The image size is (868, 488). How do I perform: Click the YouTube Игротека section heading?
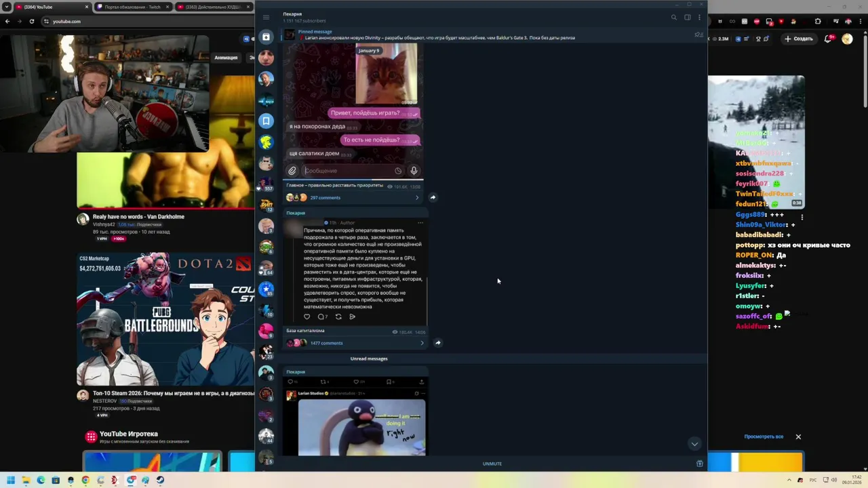coord(128,434)
